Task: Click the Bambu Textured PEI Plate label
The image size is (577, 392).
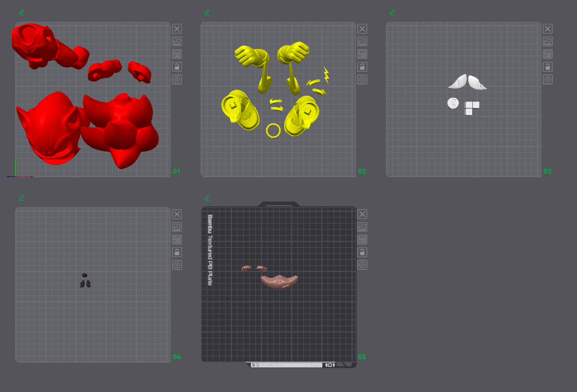Action: click(210, 250)
